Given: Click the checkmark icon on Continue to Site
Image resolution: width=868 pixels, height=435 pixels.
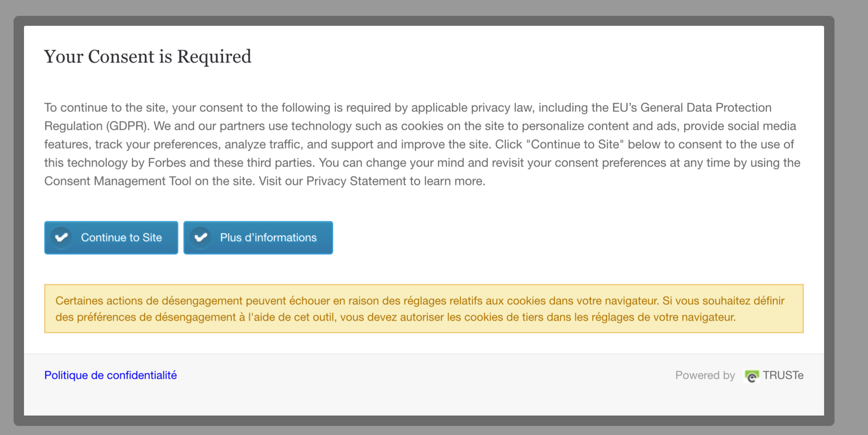Looking at the screenshot, I should pyautogui.click(x=62, y=237).
